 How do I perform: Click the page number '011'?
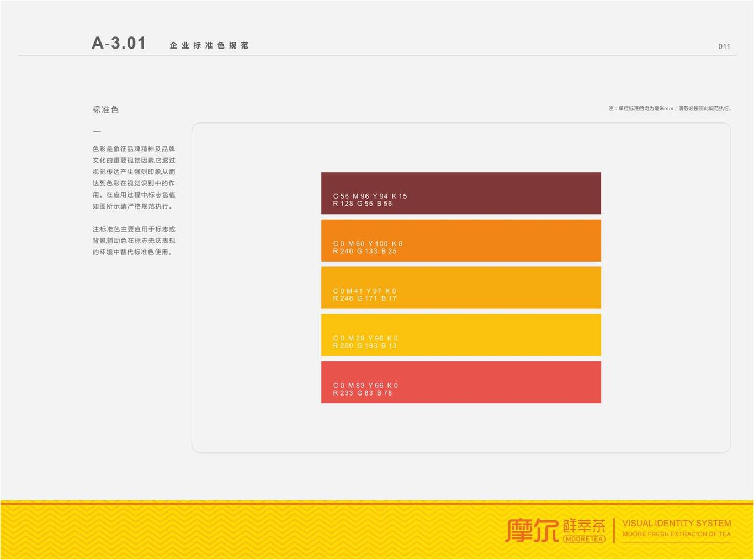[724, 46]
